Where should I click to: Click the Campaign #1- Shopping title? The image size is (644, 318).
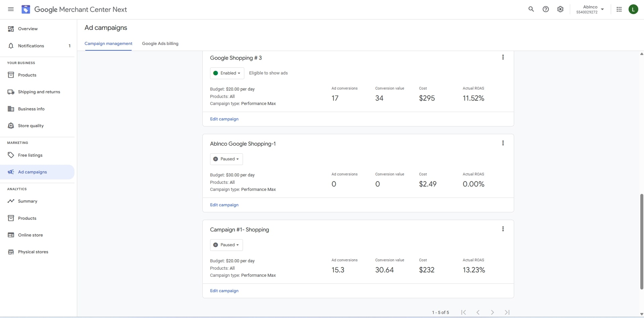[240, 230]
